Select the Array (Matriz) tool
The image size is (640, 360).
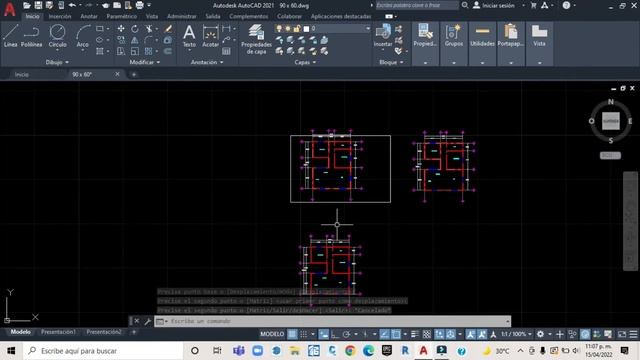pyautogui.click(x=148, y=51)
